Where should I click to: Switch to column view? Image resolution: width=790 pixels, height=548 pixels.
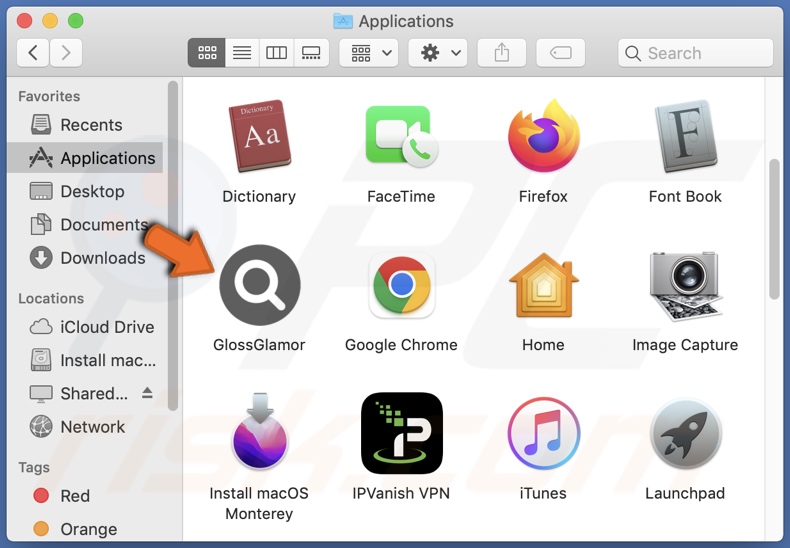tap(276, 52)
